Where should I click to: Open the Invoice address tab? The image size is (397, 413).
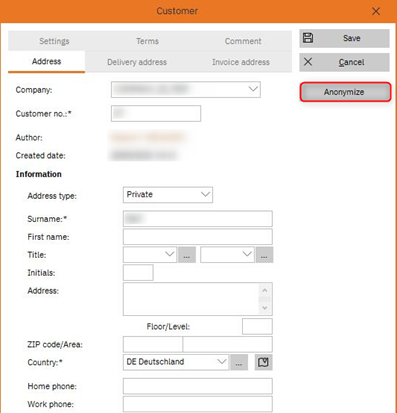pyautogui.click(x=241, y=62)
